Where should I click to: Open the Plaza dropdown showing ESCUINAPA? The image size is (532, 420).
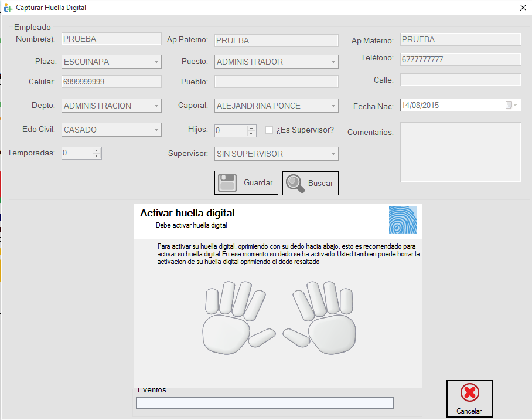click(156, 62)
